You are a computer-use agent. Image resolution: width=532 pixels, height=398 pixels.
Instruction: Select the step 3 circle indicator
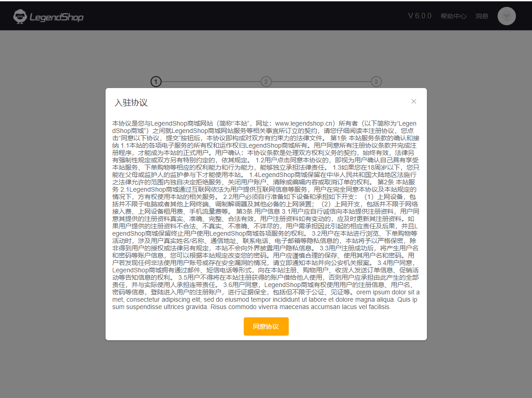click(x=376, y=82)
